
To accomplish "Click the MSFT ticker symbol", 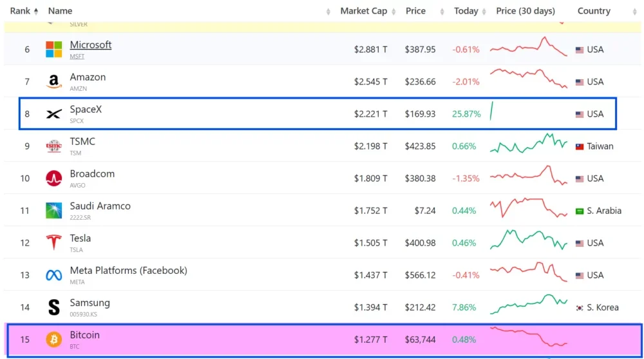I will [x=77, y=56].
